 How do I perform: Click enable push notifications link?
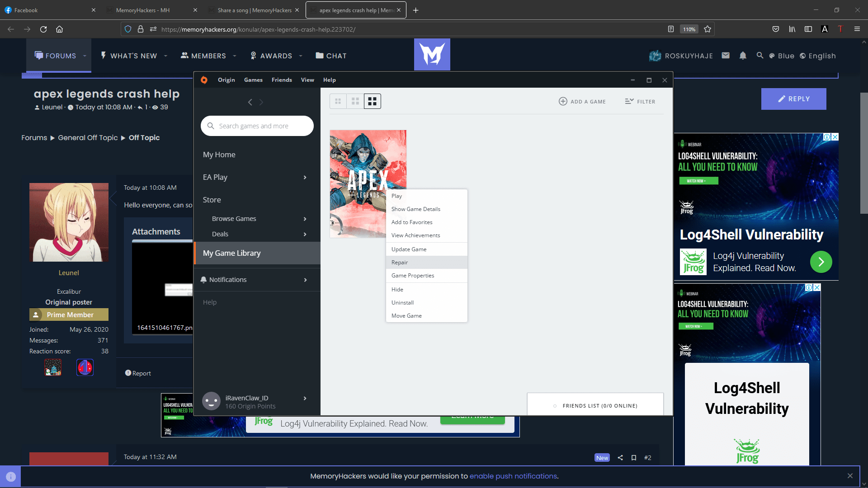point(513,476)
